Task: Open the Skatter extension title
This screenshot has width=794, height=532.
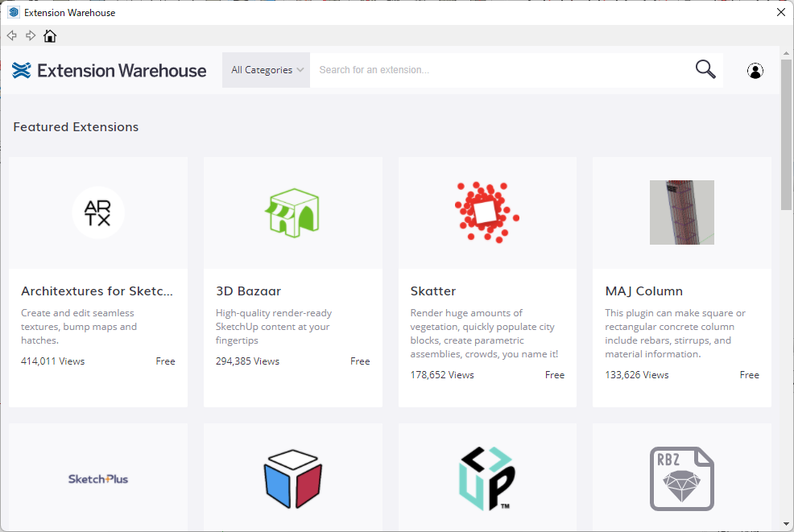Action: (x=433, y=291)
